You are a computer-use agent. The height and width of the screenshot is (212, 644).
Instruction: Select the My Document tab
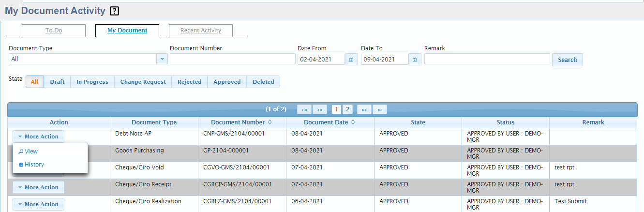(127, 30)
